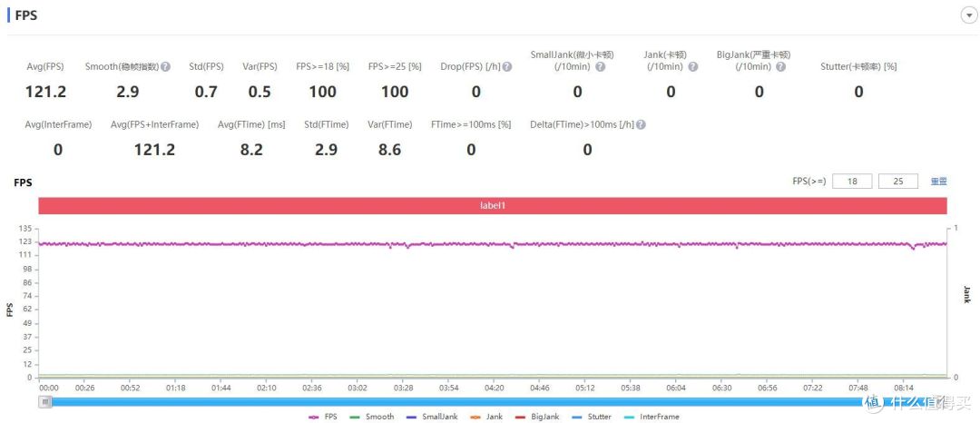Click the Avg(InterFrame) metric label
The image size is (980, 423).
point(59,125)
